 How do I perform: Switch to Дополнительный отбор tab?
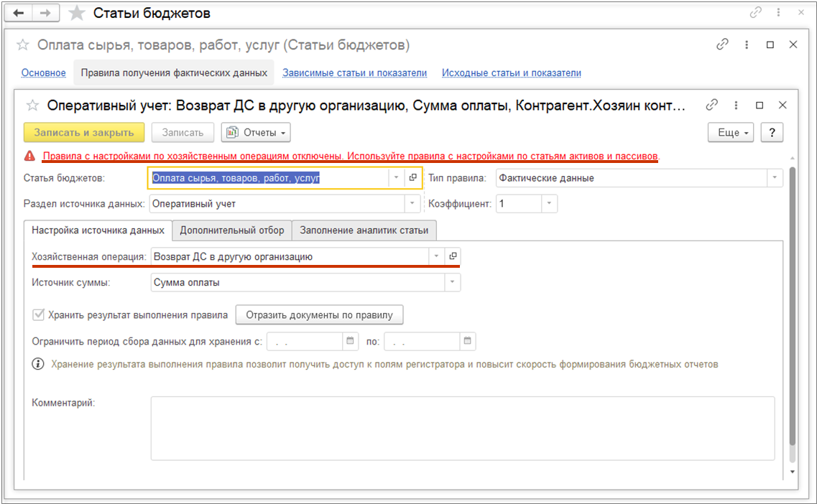[232, 230]
